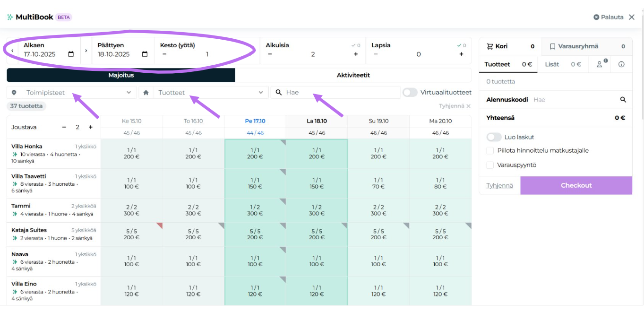Viewport: 644px width, 312px height.
Task: Open the info circle tab in cart
Action: pyautogui.click(x=621, y=64)
